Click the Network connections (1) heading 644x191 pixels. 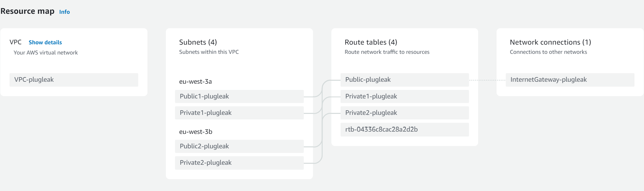550,42
